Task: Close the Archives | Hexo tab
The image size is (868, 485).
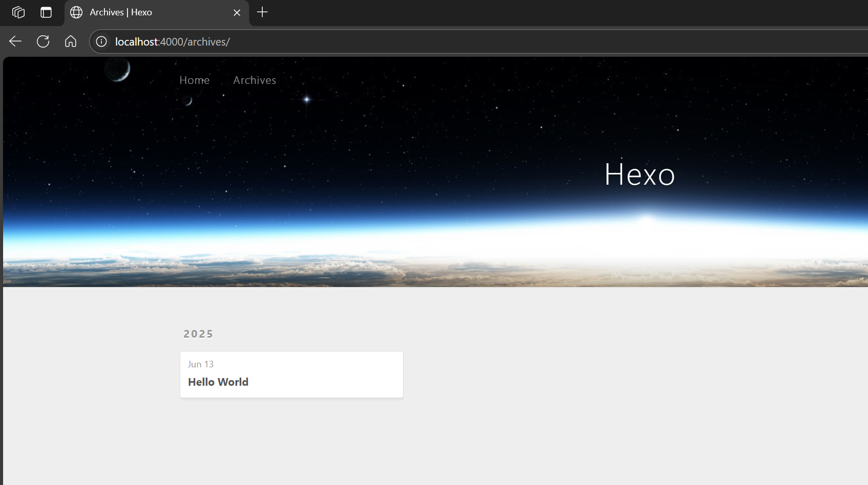Action: point(237,13)
